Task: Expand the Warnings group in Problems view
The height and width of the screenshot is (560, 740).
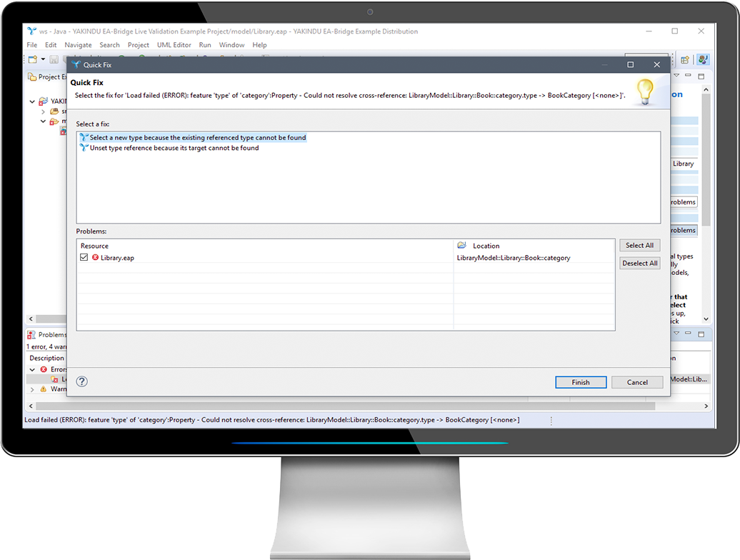Action: (32, 389)
